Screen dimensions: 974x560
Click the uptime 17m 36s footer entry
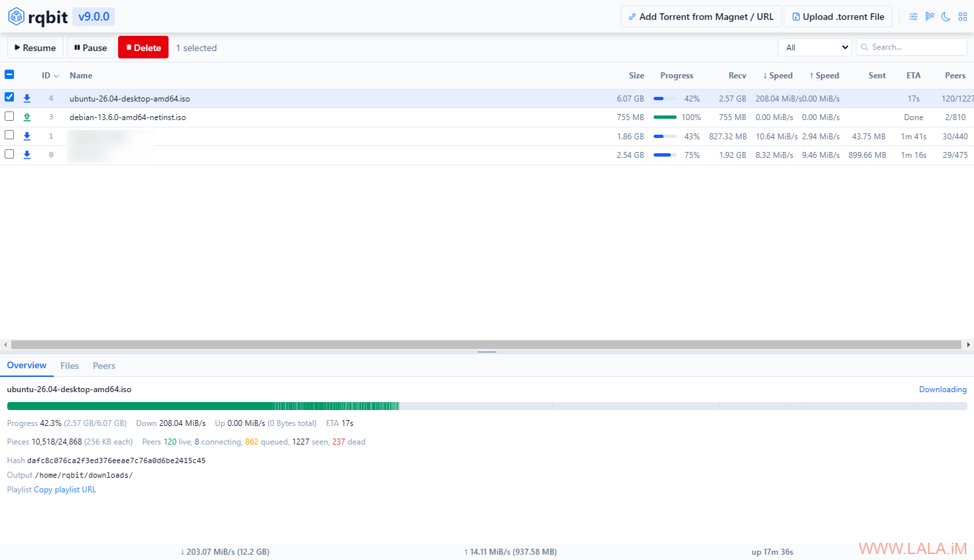coord(772,552)
